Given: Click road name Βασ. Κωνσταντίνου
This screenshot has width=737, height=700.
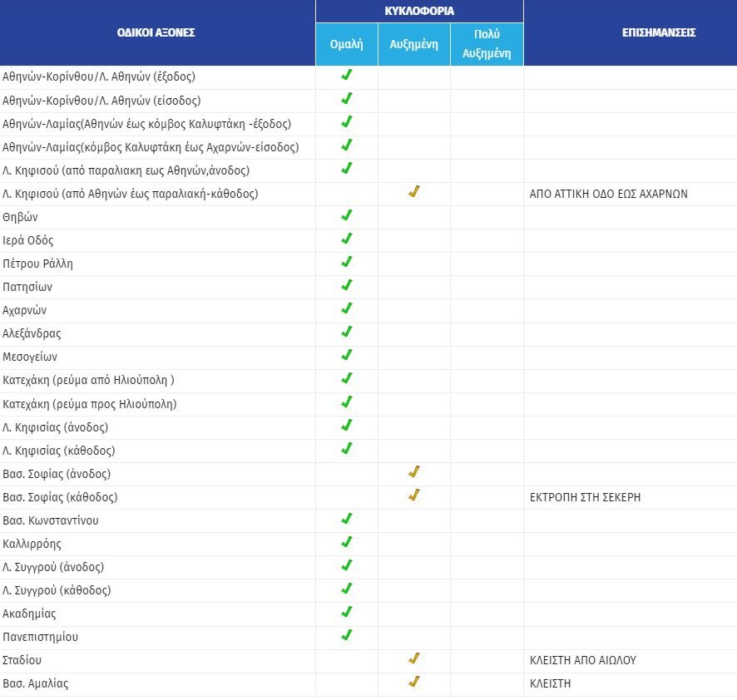Looking at the screenshot, I should pos(50,520).
